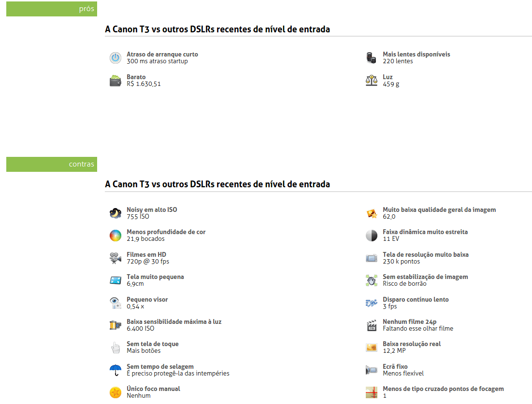Viewport: 532px width, 404px height.
Task: Click the Filmes em HD heading
Action: (146, 254)
